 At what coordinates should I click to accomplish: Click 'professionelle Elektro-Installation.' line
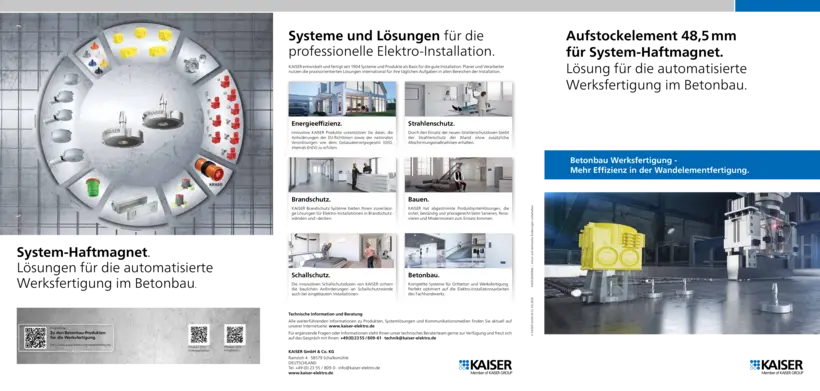[391, 52]
